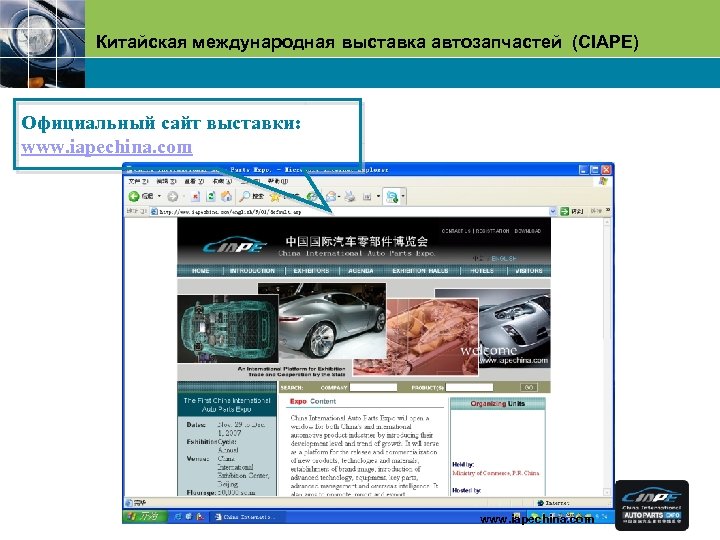Click the third (last) quick launch icon on taskbar

click(200, 517)
